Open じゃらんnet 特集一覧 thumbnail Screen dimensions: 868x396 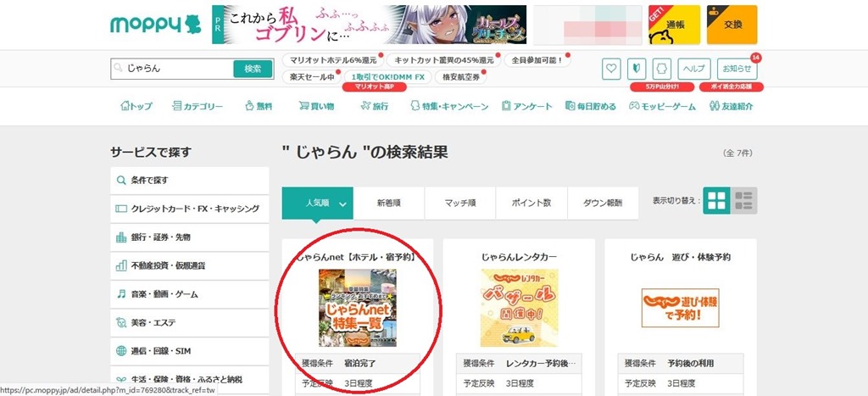tap(358, 308)
